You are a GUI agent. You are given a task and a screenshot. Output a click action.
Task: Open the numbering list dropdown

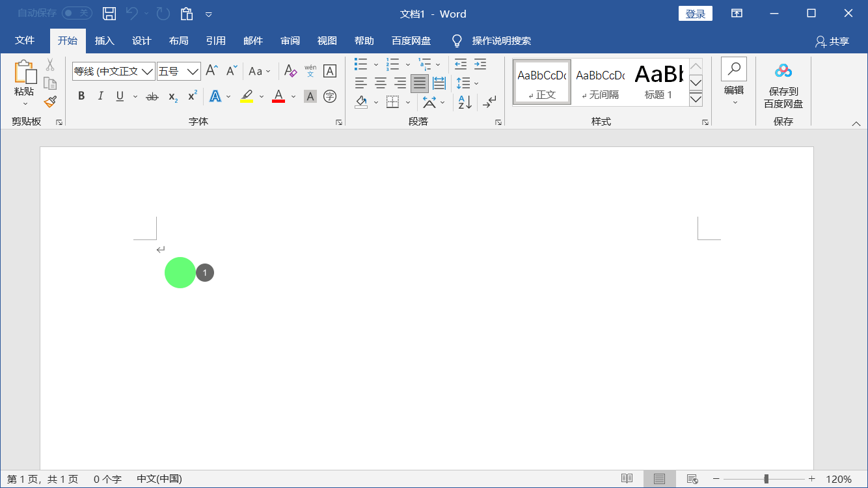[408, 64]
